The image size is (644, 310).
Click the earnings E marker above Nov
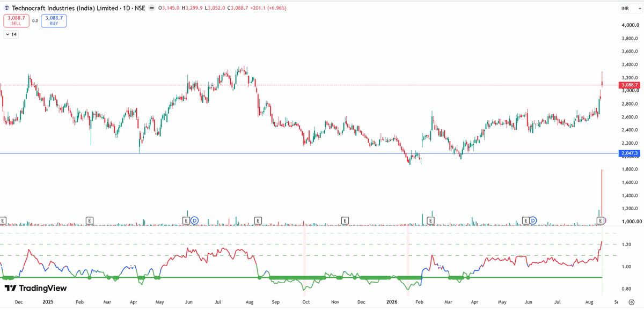(345, 220)
